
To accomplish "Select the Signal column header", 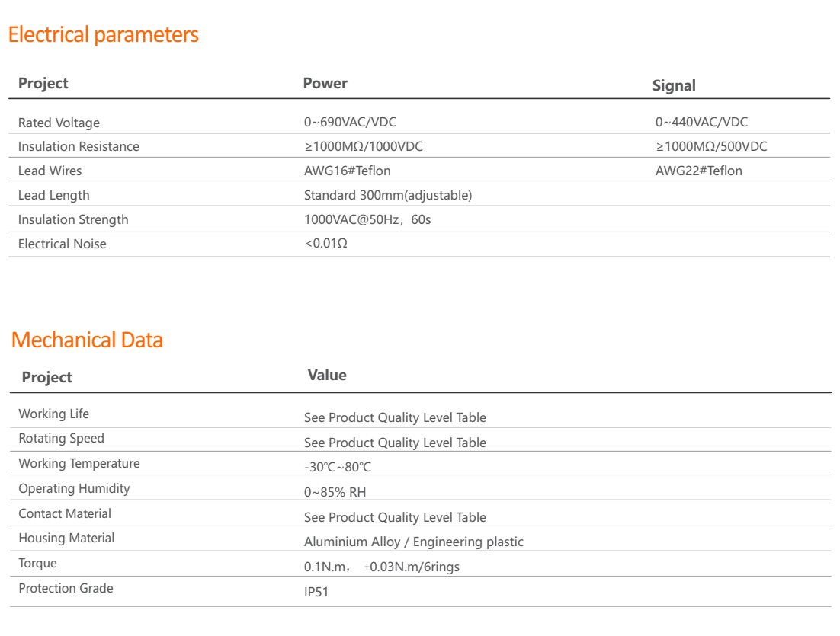I will (x=674, y=86).
